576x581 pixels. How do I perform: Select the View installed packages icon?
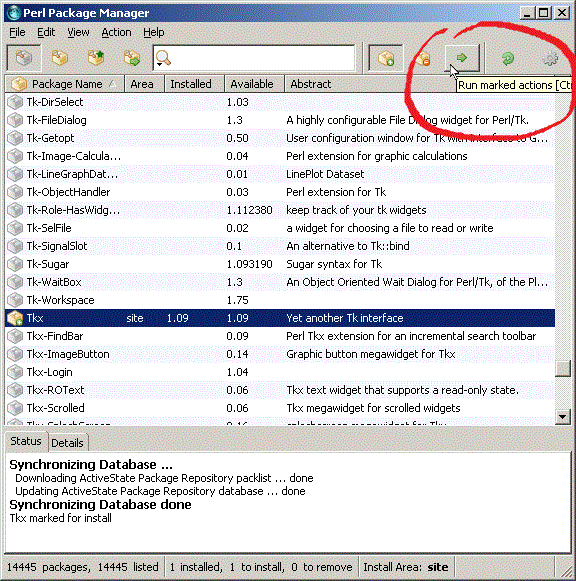60,58
